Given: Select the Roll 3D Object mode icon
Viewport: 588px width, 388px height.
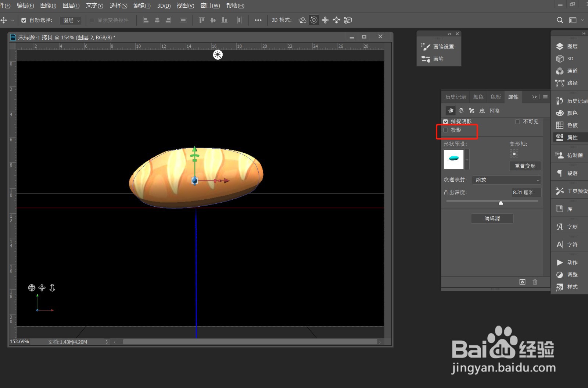Looking at the screenshot, I should [x=314, y=20].
